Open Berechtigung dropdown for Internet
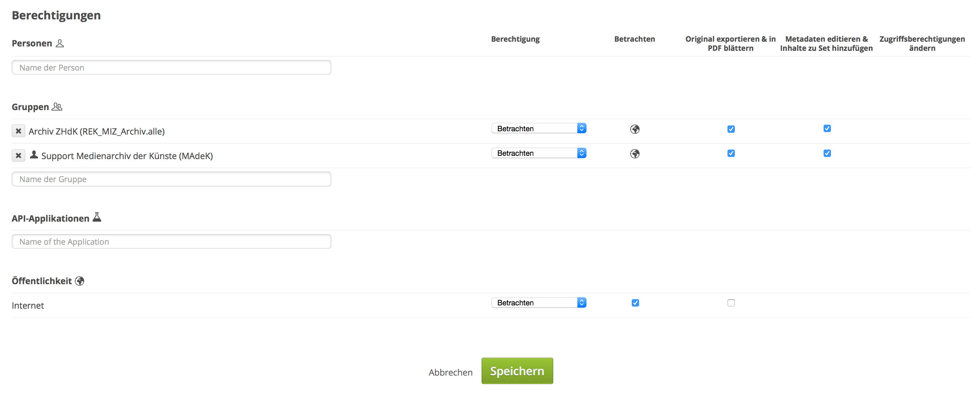The image size is (980, 395). tap(538, 302)
